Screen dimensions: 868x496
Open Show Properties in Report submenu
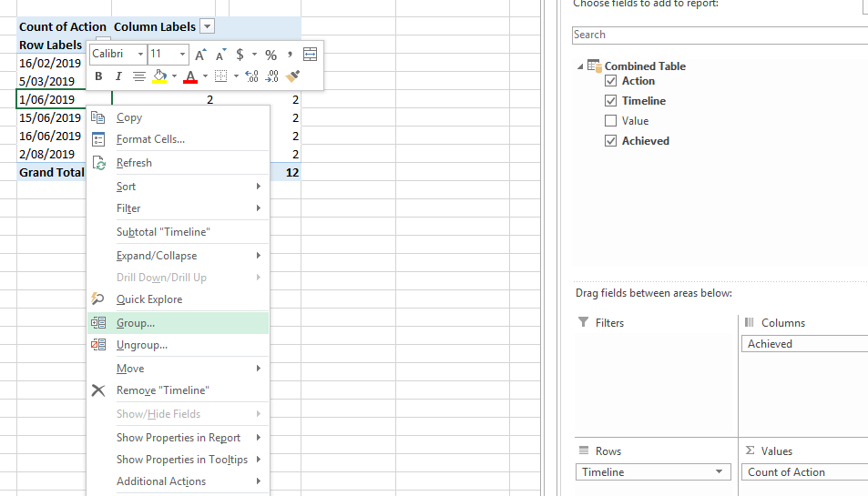coord(179,438)
